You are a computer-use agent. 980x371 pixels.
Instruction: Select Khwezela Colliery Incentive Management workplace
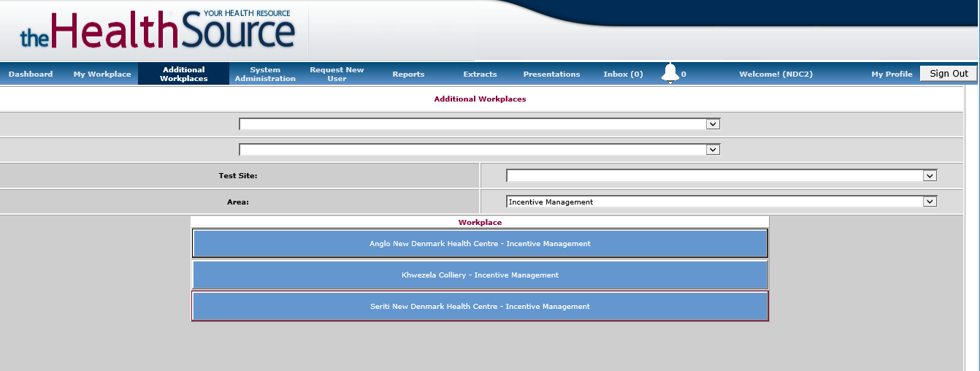click(480, 275)
